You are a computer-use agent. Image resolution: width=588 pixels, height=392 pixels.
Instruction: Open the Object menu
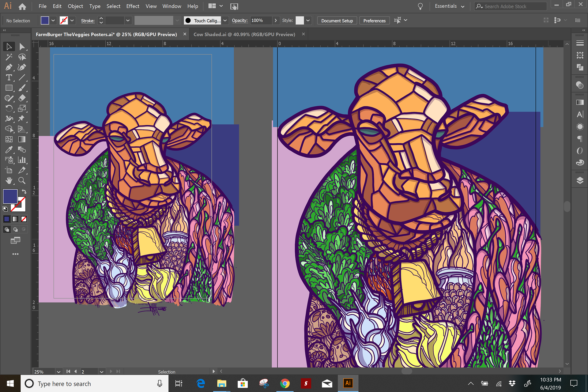click(x=75, y=6)
